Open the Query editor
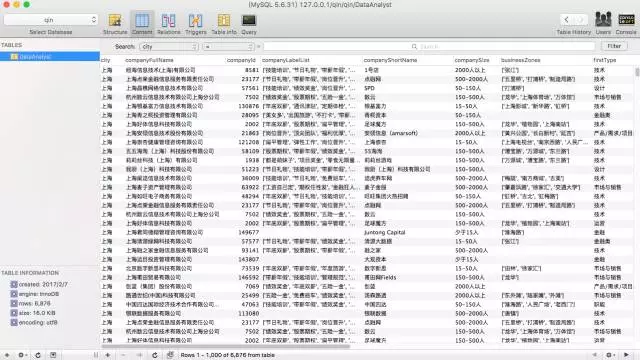Viewport: 640px width, 360px height. tap(249, 23)
